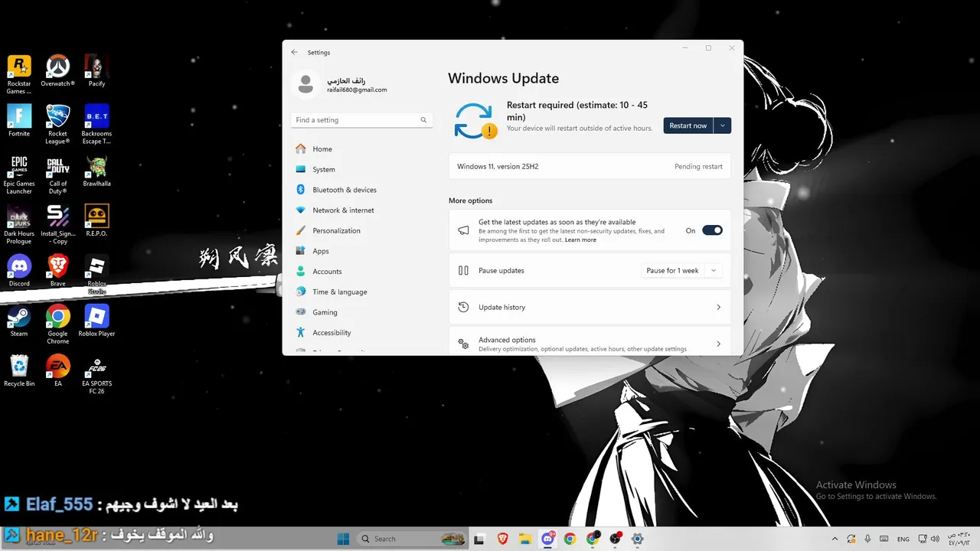This screenshot has height=551, width=980.
Task: Go back using Settings back arrow
Action: (294, 52)
